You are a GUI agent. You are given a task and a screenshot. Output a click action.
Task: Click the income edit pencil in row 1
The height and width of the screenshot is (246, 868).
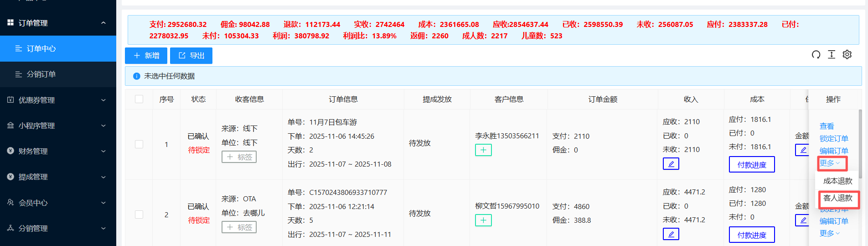point(671,164)
